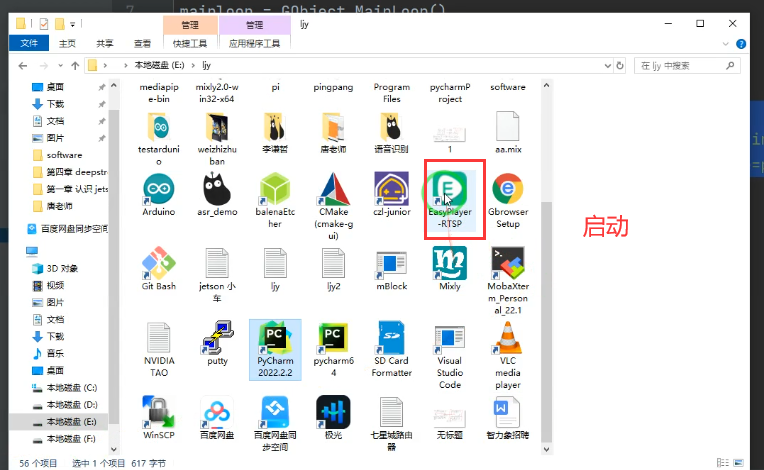Select the mBlock shortcut icon
The image size is (764, 470).
(392, 264)
